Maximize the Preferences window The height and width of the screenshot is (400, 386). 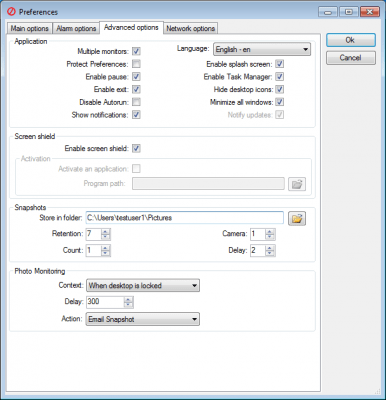(x=348, y=12)
